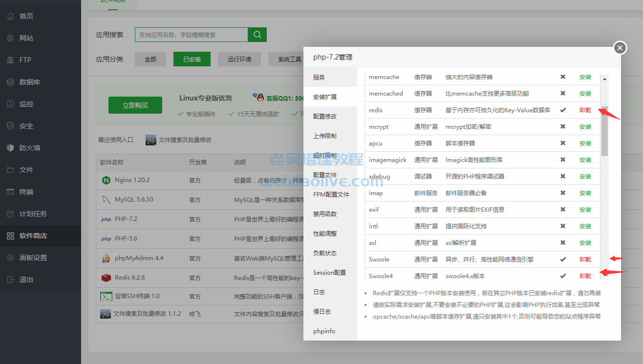The height and width of the screenshot is (364, 643).
Task: Install the exif extension
Action: pos(585,210)
